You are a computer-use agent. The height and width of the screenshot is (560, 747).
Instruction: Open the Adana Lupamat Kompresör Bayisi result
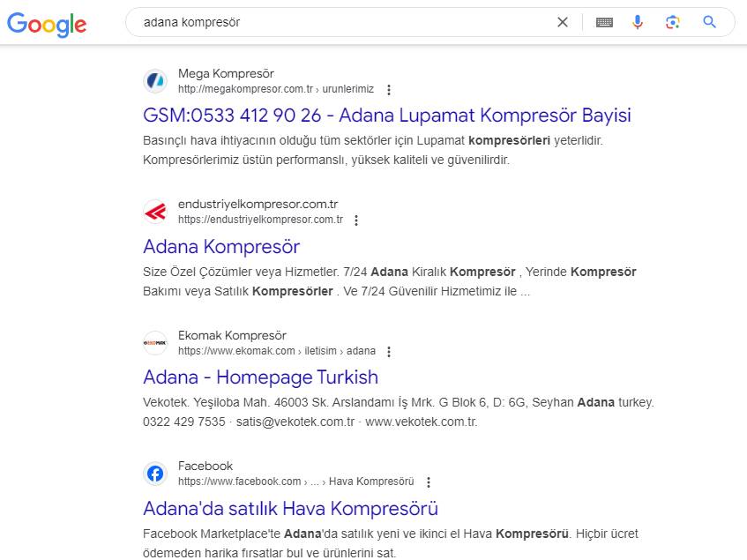click(x=386, y=116)
